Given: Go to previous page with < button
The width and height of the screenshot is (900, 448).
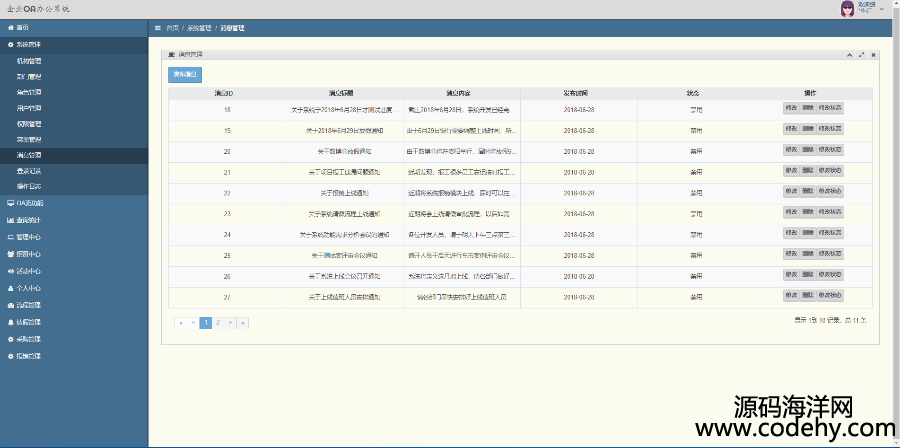Looking at the screenshot, I should click(x=193, y=323).
